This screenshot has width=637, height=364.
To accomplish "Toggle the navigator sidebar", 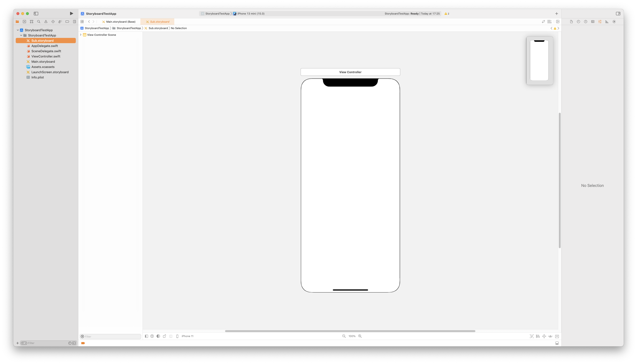I will [36, 14].
